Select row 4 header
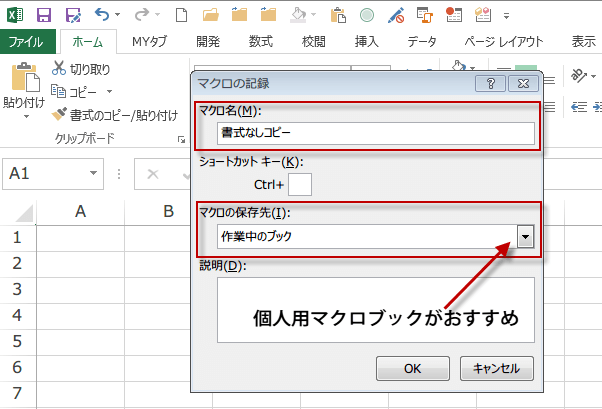Screen dimensions: 602x409 coord(17,316)
